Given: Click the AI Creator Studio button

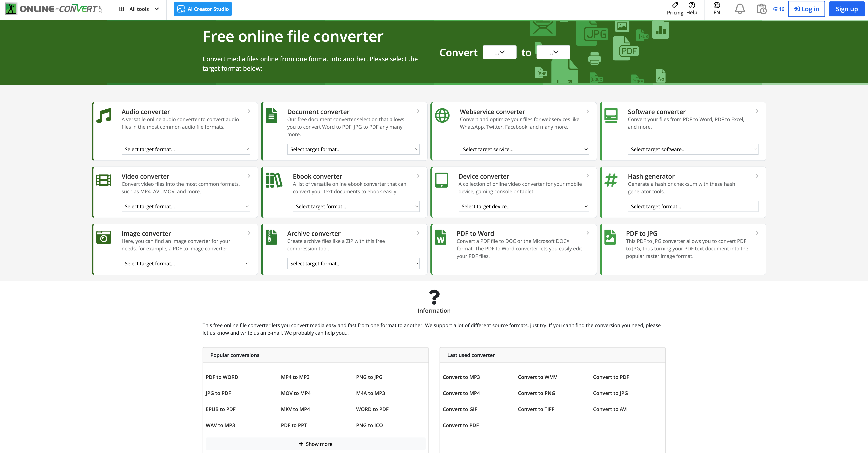Looking at the screenshot, I should click(203, 9).
